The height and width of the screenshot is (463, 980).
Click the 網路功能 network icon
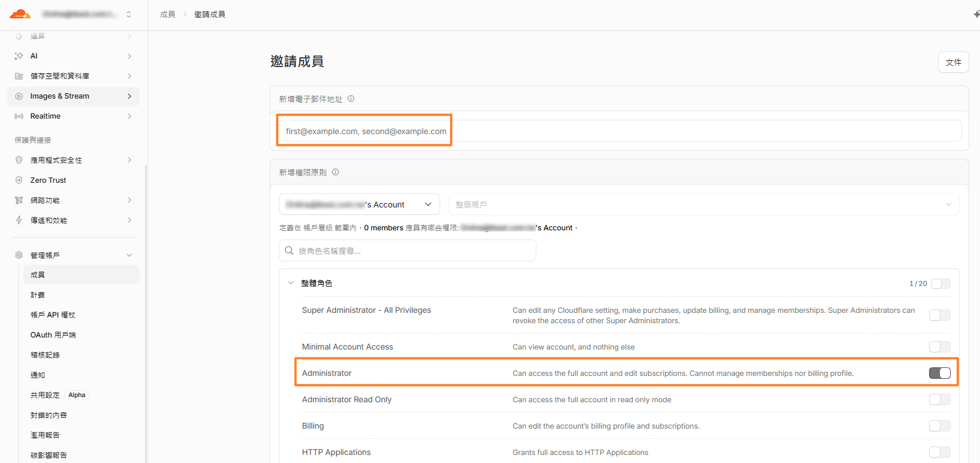pos(19,201)
